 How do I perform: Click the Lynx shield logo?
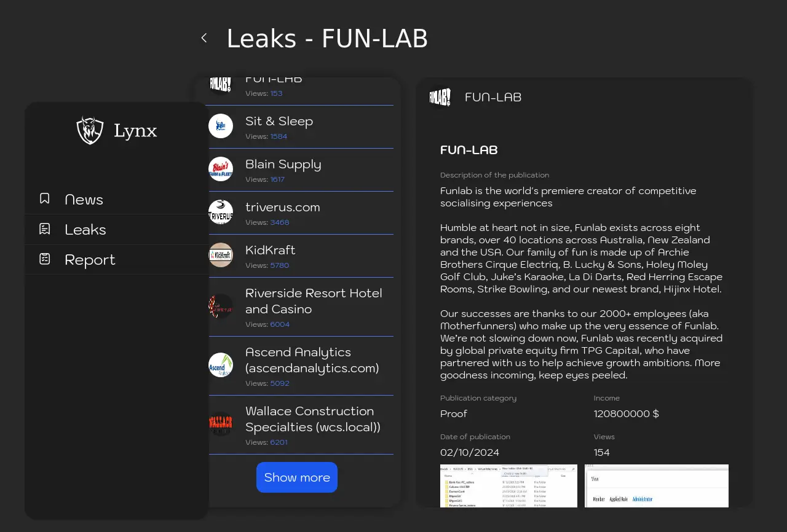tap(90, 130)
